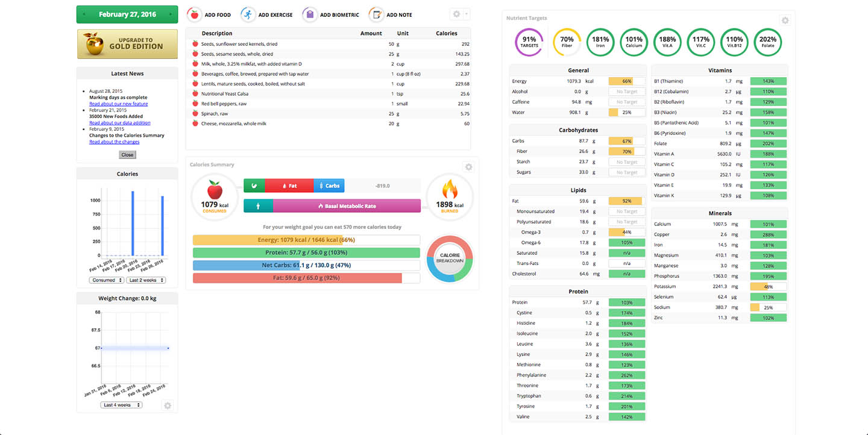Select the Spinach, raw diary entry
Image resolution: width=868 pixels, height=435 pixels.
tap(214, 113)
